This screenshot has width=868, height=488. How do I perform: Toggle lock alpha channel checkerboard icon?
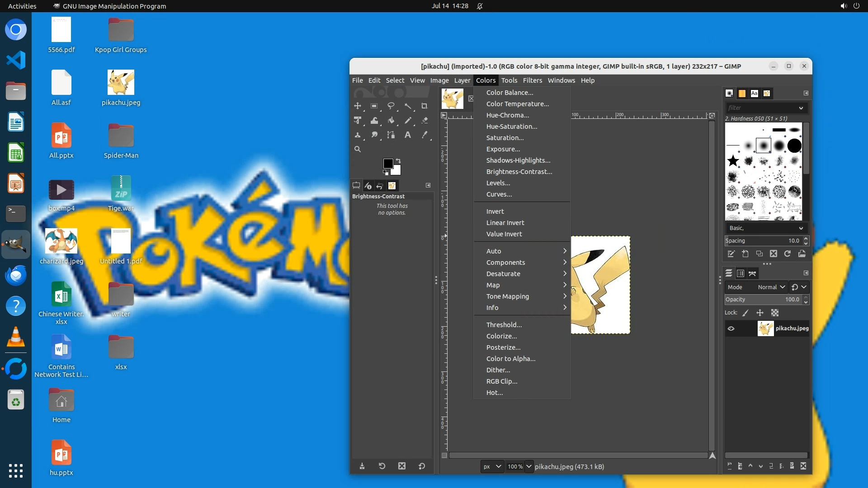775,313
